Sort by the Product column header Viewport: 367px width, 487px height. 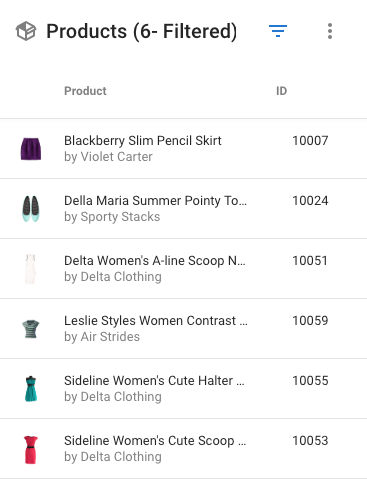[85, 91]
